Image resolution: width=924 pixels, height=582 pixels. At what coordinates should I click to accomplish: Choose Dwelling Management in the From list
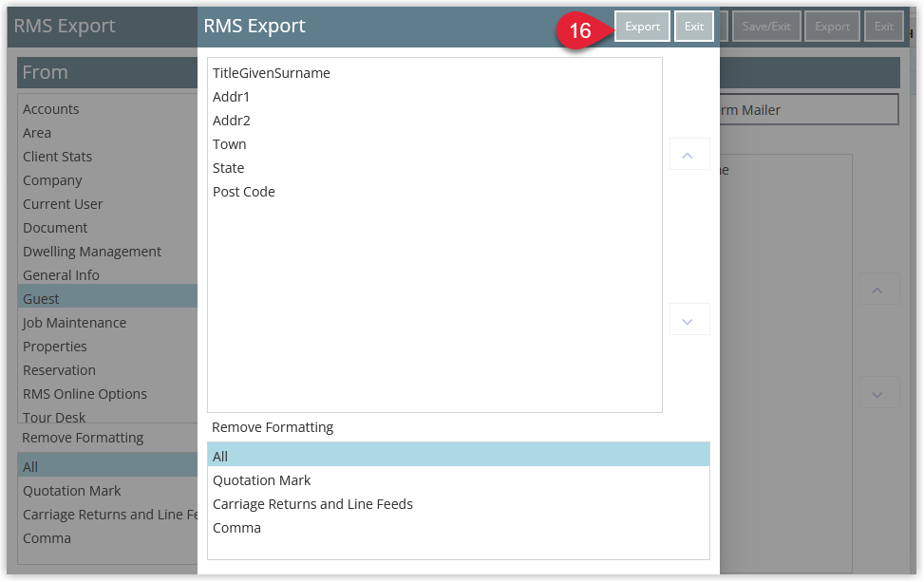click(108, 252)
